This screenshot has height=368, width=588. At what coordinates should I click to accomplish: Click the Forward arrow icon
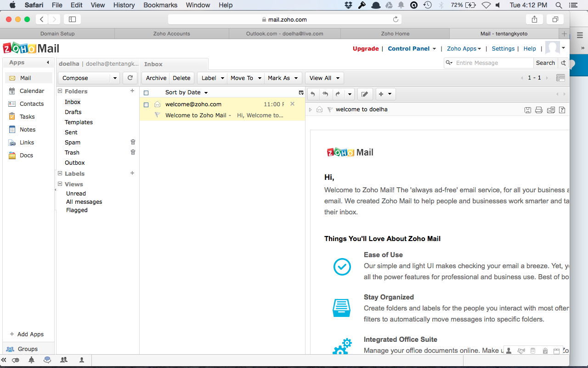[x=338, y=94]
